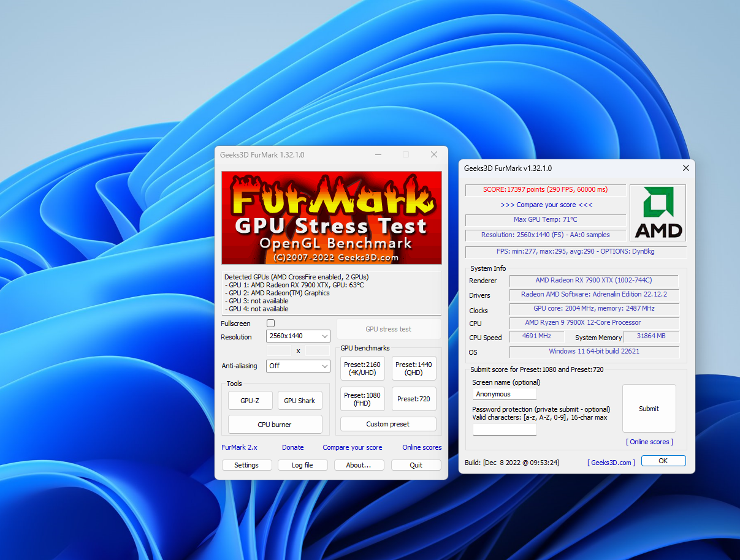Click the AMD logo
This screenshot has height=560, width=740.
click(657, 213)
